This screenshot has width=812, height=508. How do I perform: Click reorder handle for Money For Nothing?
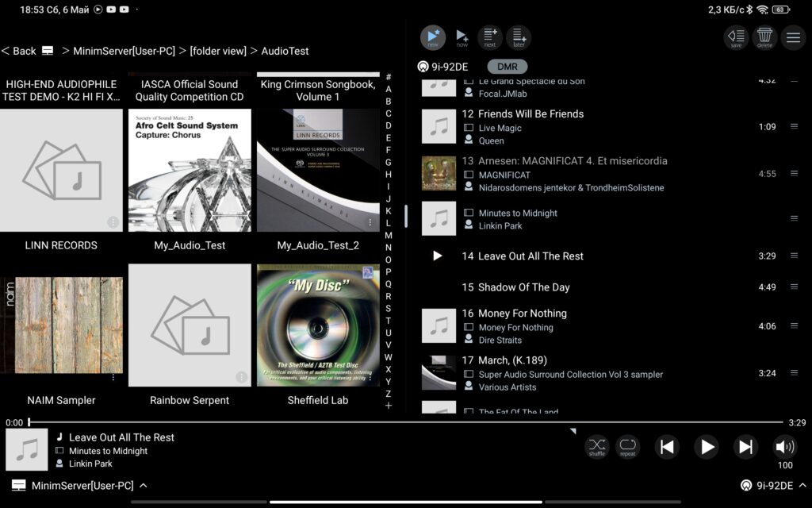pyautogui.click(x=794, y=325)
